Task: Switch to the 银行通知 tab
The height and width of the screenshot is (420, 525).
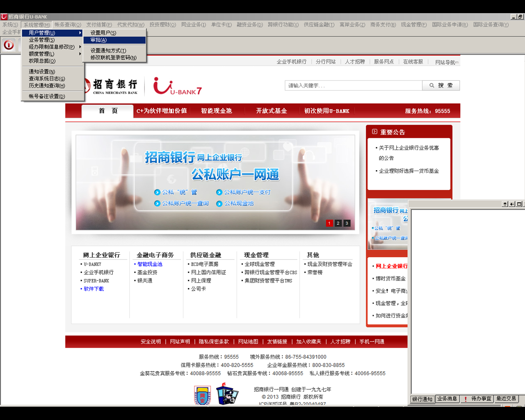Action: click(x=422, y=399)
